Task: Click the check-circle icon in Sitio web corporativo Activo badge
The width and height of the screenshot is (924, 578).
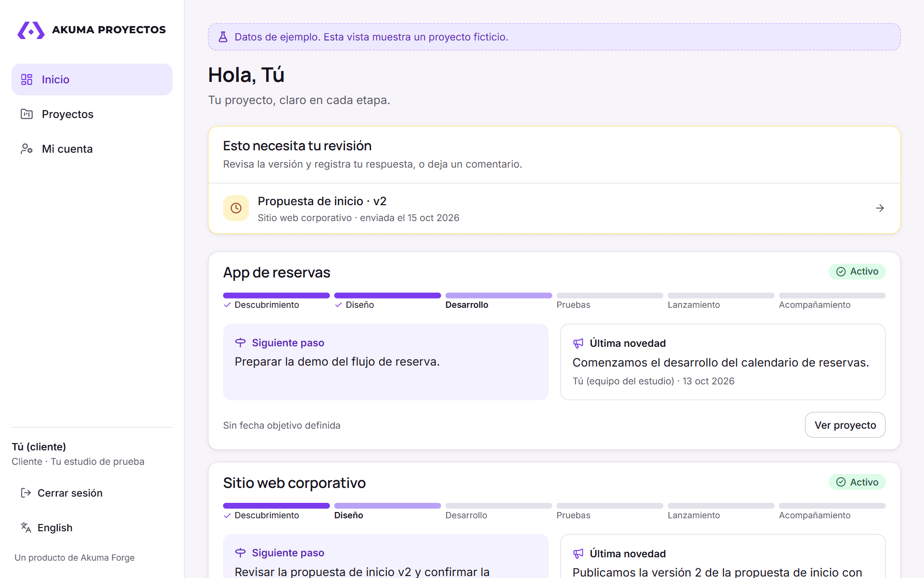Action: point(841,482)
